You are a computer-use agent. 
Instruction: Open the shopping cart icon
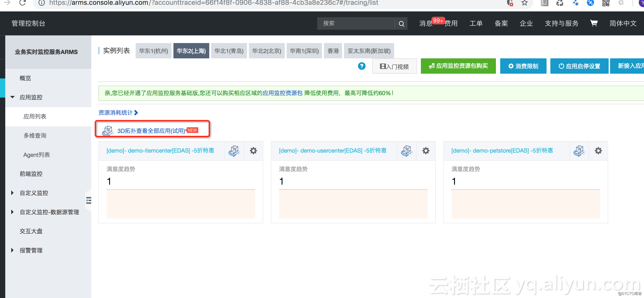pyautogui.click(x=594, y=23)
